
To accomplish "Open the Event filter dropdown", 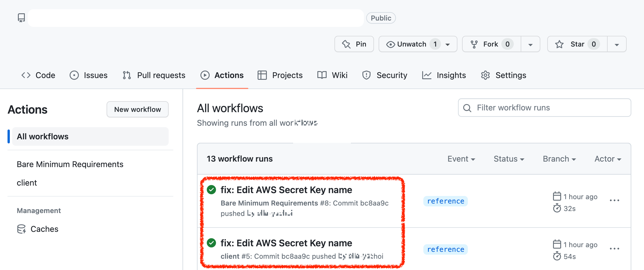I will 461,159.
